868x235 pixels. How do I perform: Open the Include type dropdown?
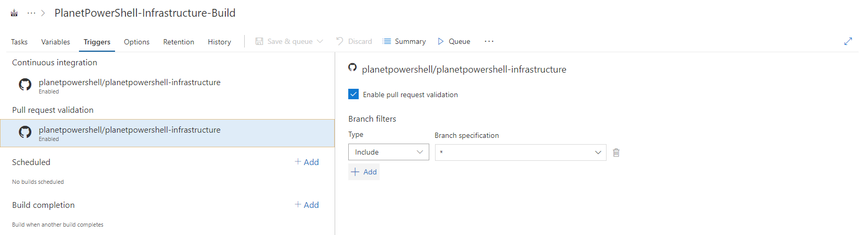pyautogui.click(x=389, y=152)
